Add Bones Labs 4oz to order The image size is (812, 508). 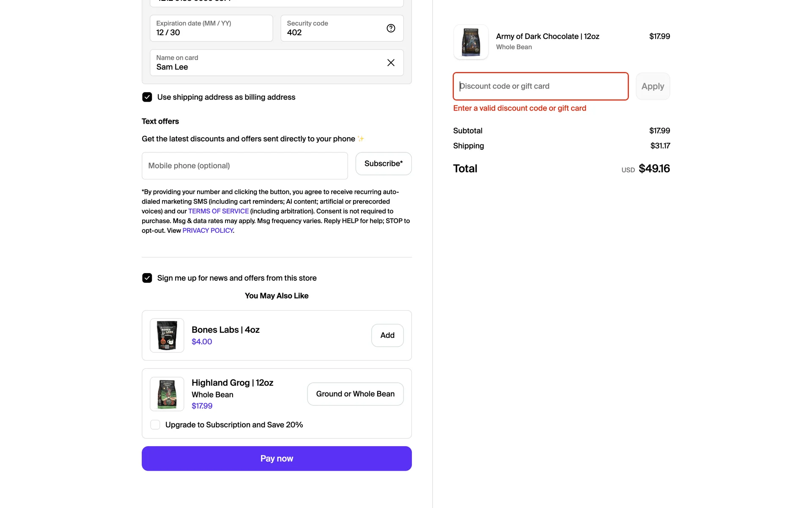pyautogui.click(x=387, y=335)
